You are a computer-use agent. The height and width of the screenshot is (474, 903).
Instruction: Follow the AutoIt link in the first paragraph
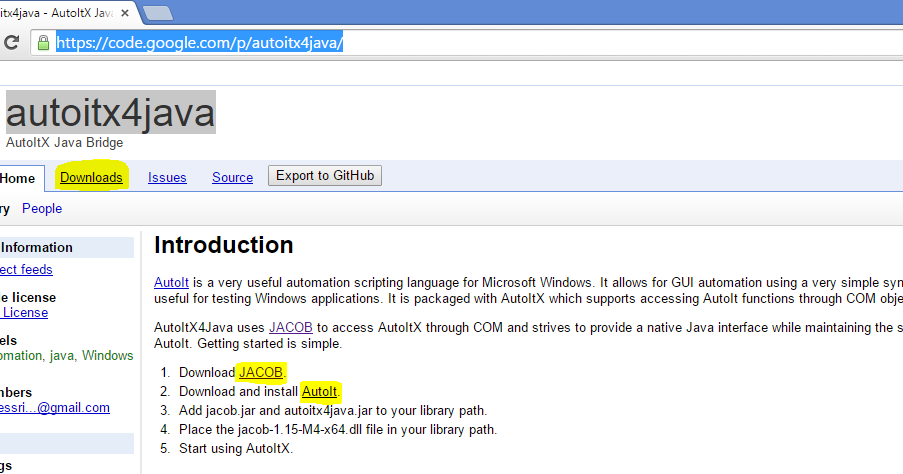coord(172,283)
